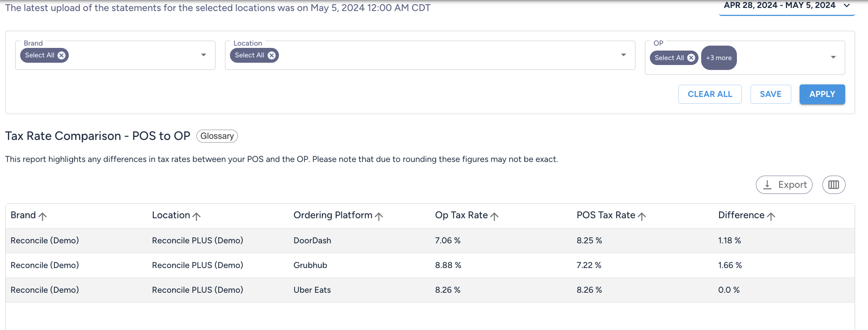Export the tax rate report
868x330 pixels.
(x=784, y=185)
